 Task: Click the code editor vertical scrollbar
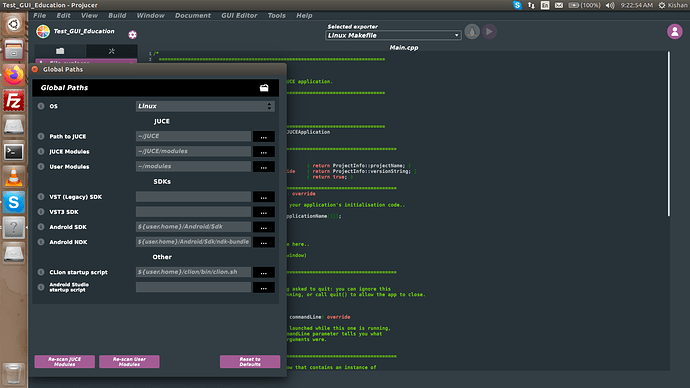669,134
